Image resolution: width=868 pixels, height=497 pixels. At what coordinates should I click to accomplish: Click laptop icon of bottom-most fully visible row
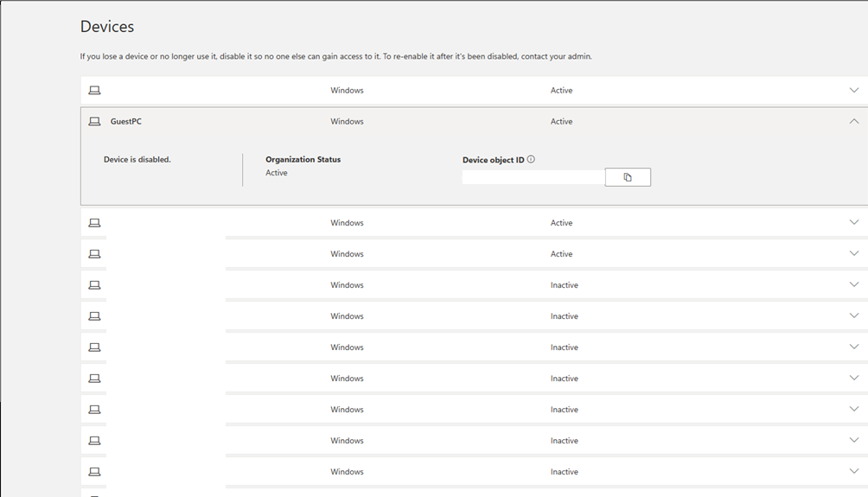pyautogui.click(x=94, y=472)
